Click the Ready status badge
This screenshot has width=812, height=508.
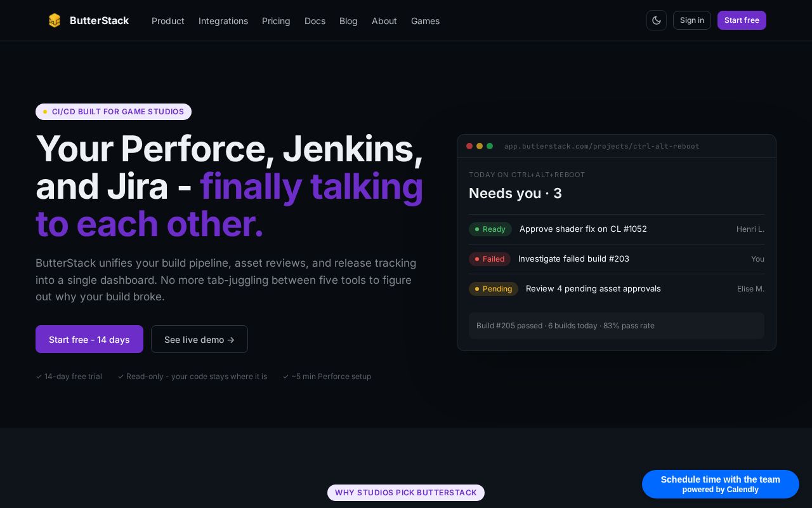pyautogui.click(x=490, y=229)
